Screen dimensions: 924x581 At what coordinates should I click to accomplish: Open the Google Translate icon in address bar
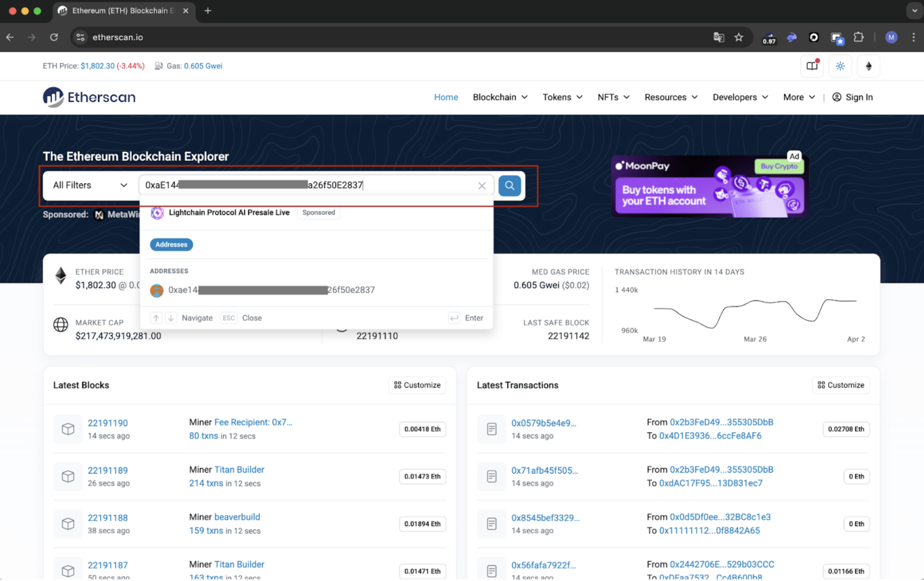point(718,37)
